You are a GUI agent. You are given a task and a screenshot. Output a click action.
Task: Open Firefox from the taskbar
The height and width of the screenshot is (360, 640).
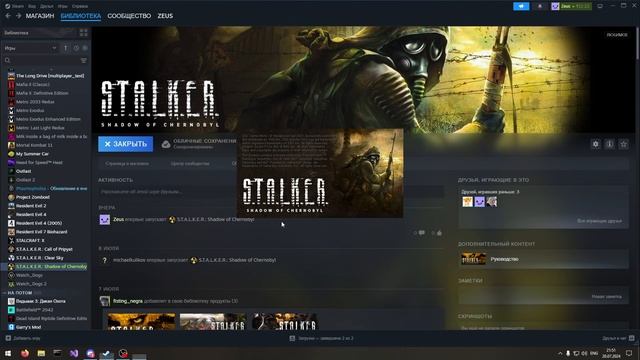pos(25,353)
